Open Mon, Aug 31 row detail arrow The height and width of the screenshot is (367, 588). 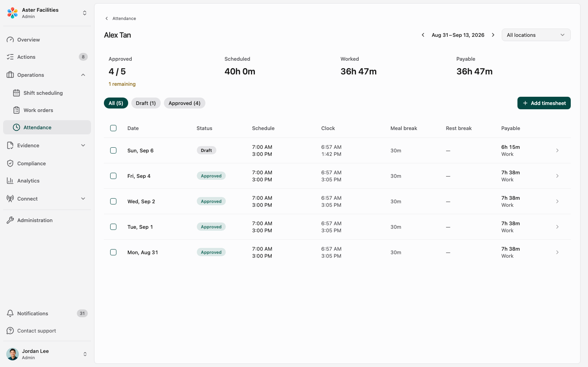[557, 252]
